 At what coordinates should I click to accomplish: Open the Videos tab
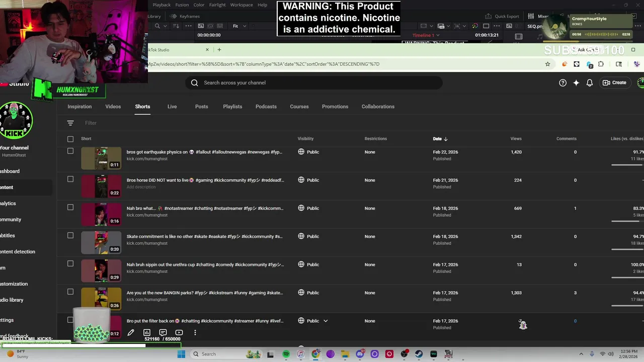click(113, 107)
